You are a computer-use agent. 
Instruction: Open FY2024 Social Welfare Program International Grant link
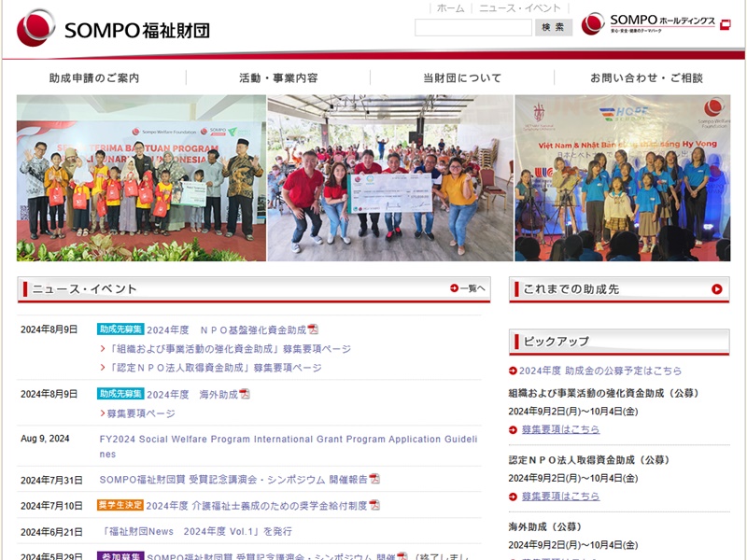pos(289,446)
